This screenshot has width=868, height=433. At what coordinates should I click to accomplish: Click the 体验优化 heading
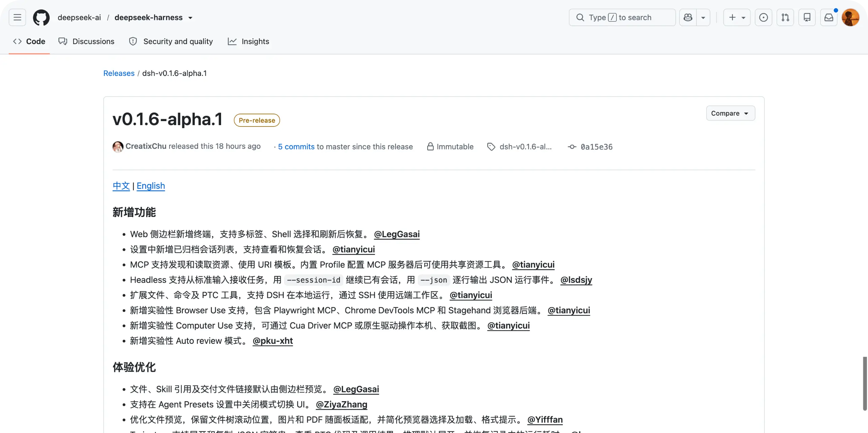tap(134, 367)
